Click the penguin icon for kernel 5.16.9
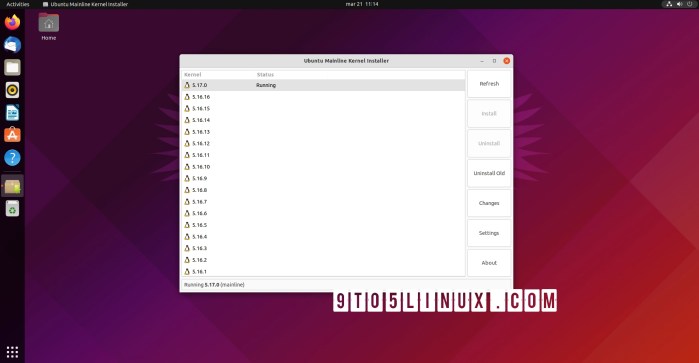Viewport: 699px width, 363px height. click(187, 178)
